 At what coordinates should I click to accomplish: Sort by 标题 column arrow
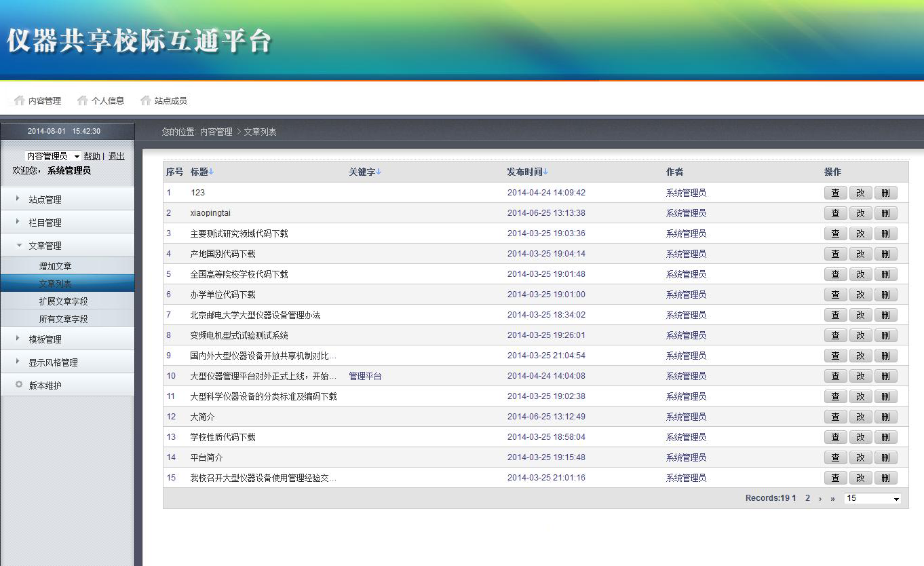(211, 172)
